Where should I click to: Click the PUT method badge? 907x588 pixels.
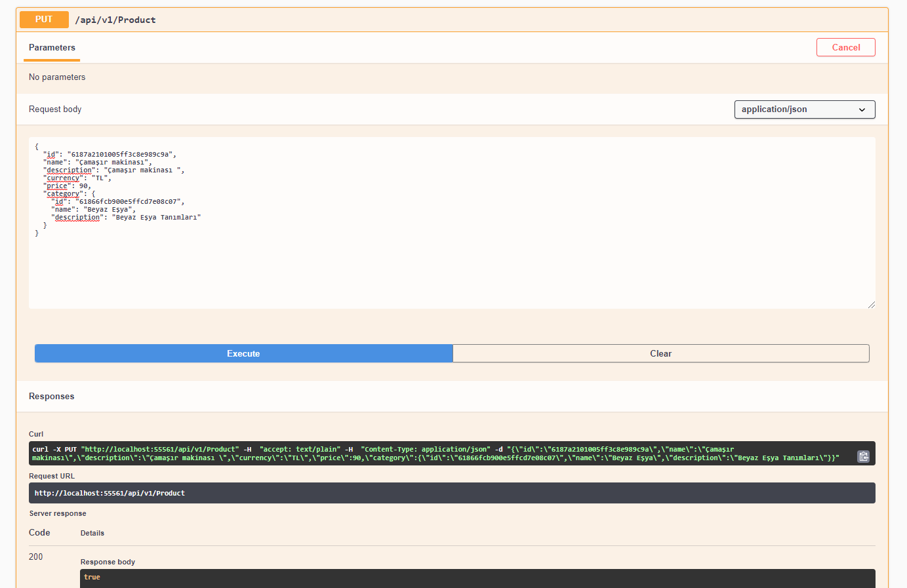(x=44, y=20)
